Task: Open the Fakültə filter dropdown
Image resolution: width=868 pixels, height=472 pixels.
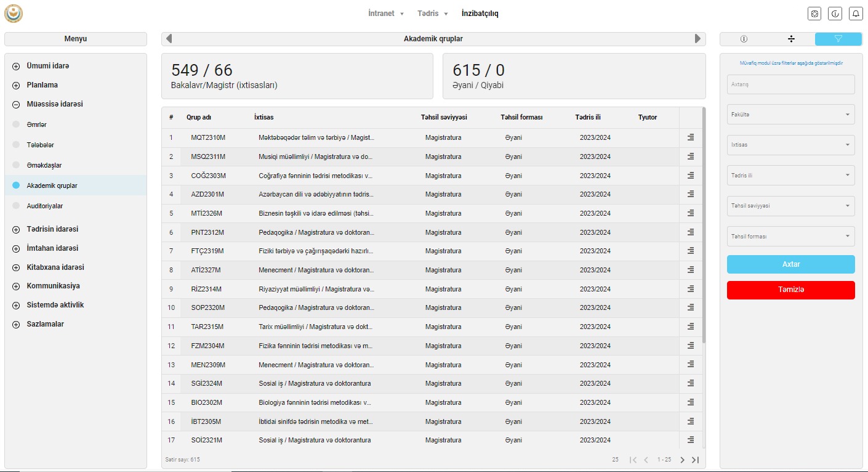Action: (x=791, y=114)
